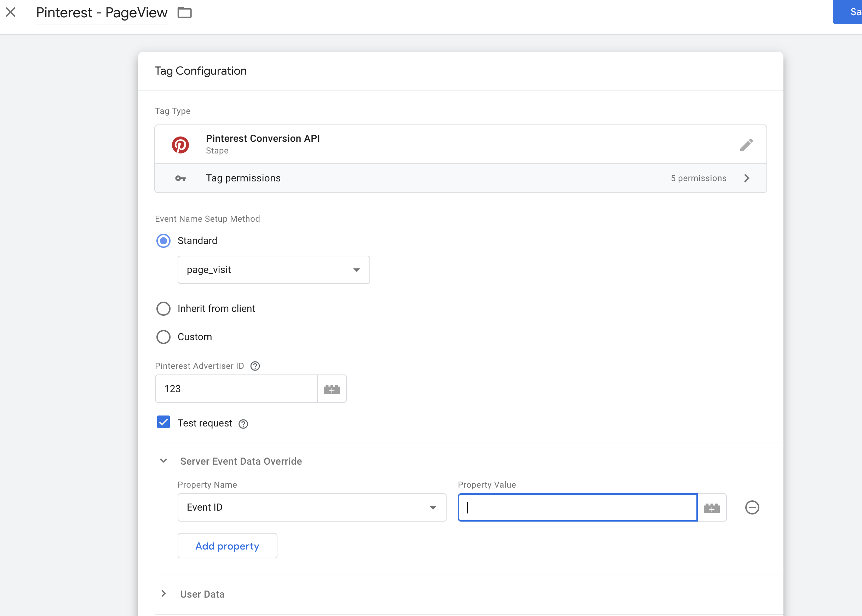Viewport: 862px width, 616px height.
Task: Show help for Test request
Action: click(243, 424)
